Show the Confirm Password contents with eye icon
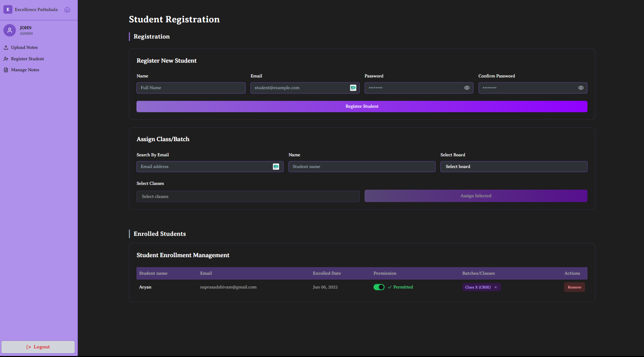644x357 pixels. pos(581,88)
